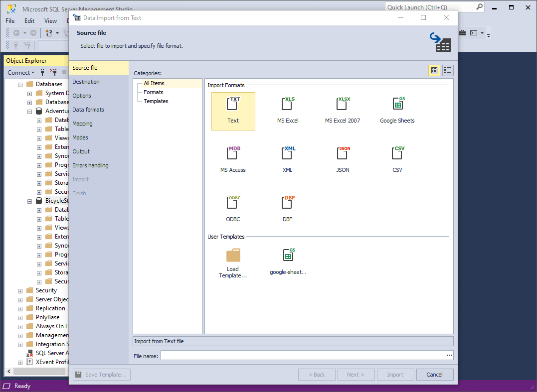Open the Connect dropdown in Object Explorer

pos(20,72)
